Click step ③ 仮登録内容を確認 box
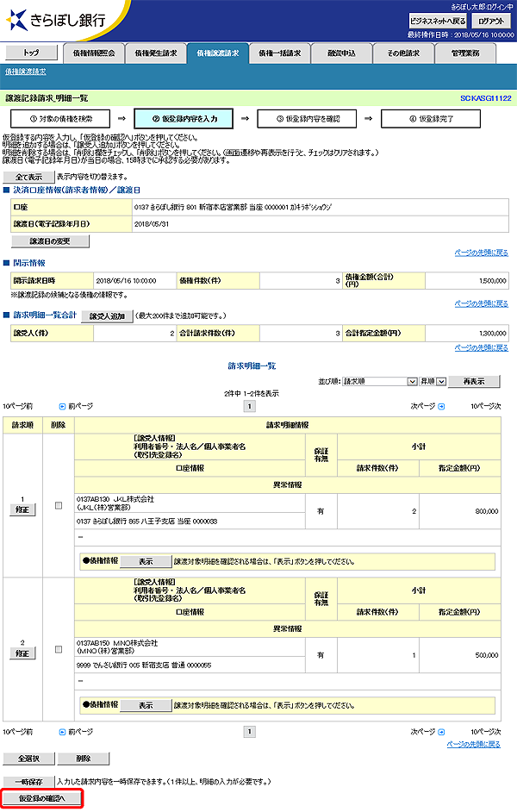 [307, 119]
